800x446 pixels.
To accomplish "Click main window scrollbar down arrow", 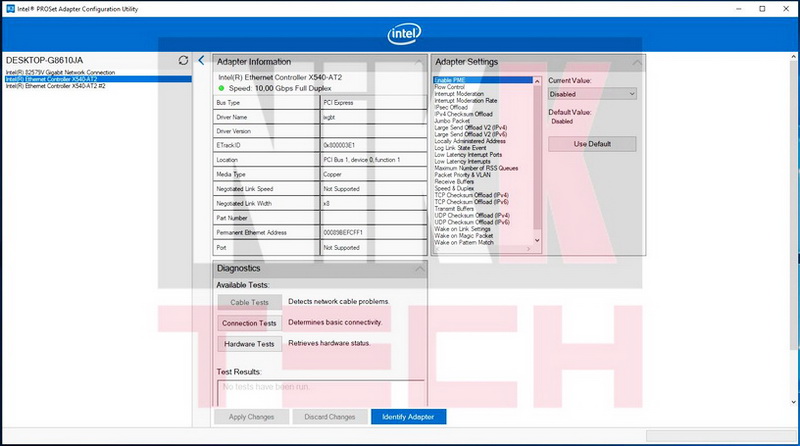I will [794, 402].
